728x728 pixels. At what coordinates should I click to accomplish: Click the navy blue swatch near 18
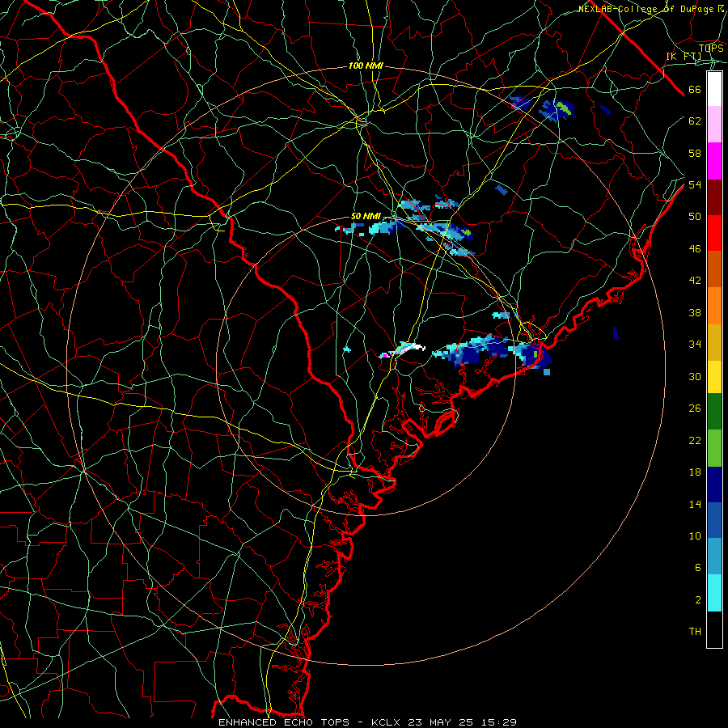click(714, 485)
